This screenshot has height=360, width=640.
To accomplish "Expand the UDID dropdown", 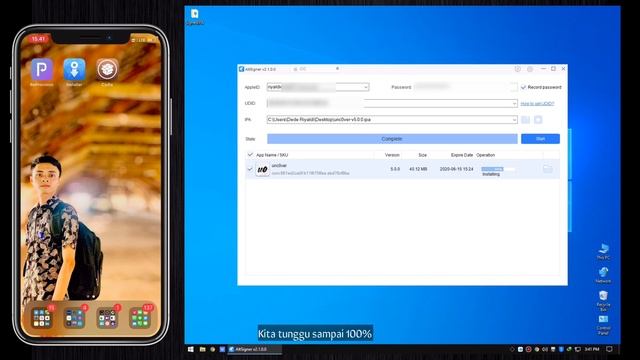I will (x=514, y=104).
